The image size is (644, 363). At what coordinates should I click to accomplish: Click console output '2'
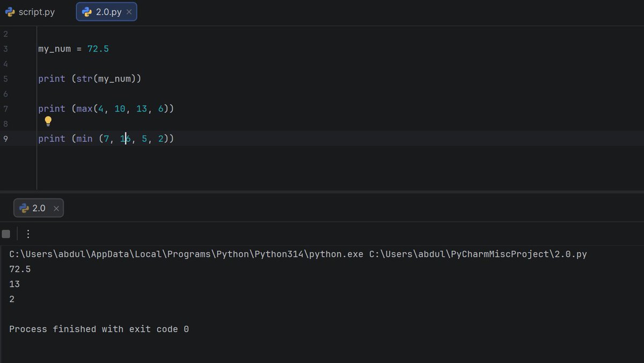12,299
